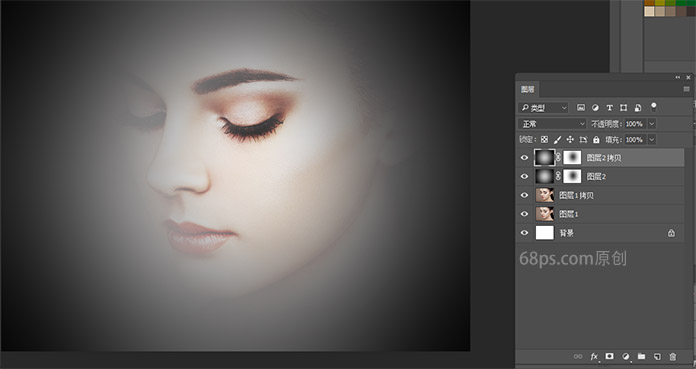Create new fill or adjustment layer icon
Image resolution: width=696 pixels, height=369 pixels.
click(x=625, y=356)
